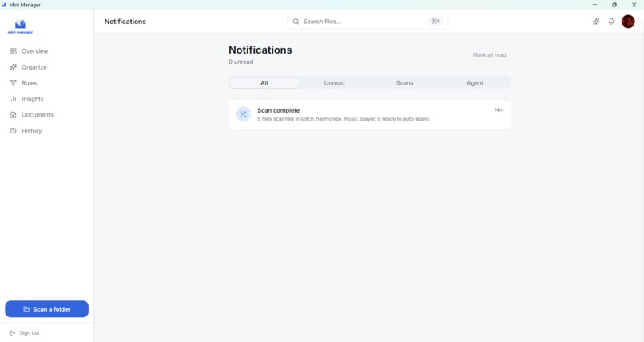Viewport: 644px width, 342px height.
Task: Click the 0 unread count text
Action: 241,62
